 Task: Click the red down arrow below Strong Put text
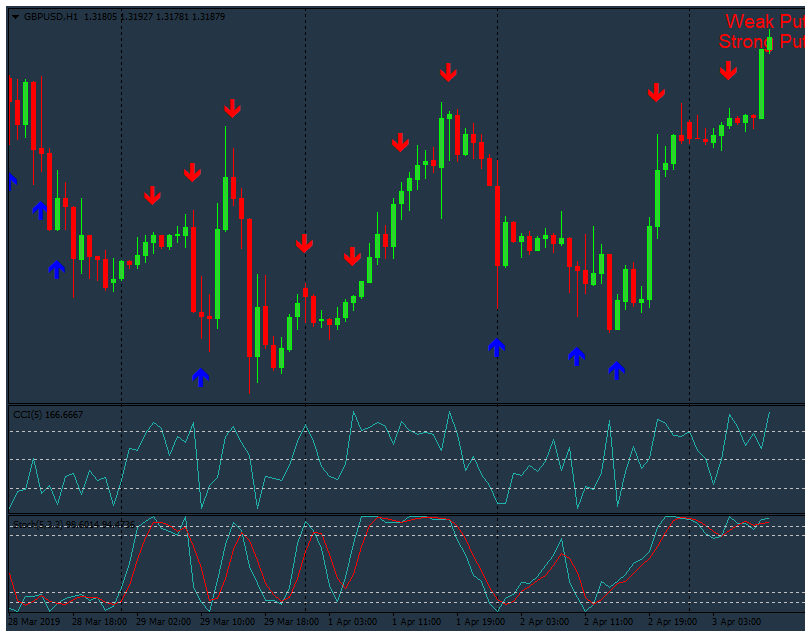728,70
